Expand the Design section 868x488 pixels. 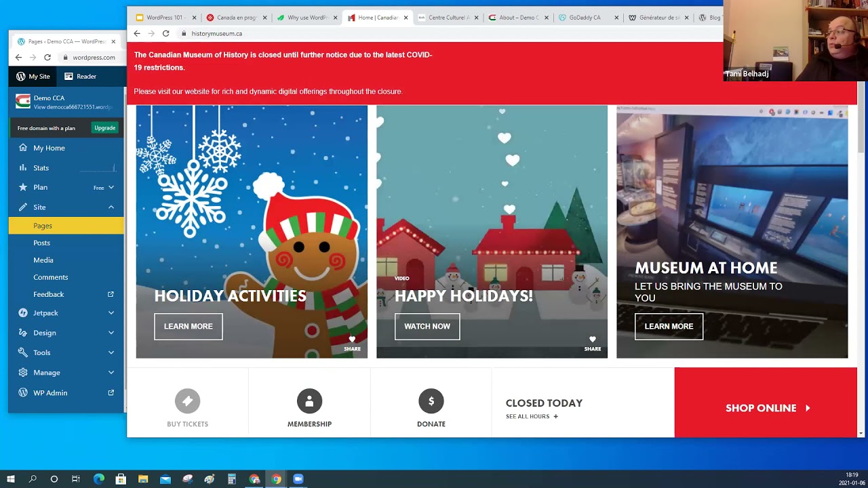pyautogui.click(x=111, y=333)
